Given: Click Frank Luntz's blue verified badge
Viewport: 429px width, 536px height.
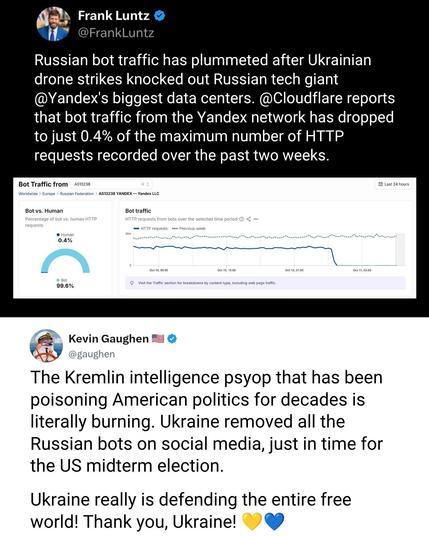Looking at the screenshot, I should point(159,16).
